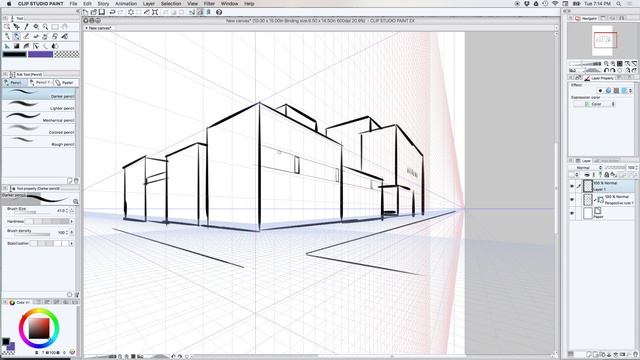Open the File menu
The image size is (640, 360).
[73, 4]
